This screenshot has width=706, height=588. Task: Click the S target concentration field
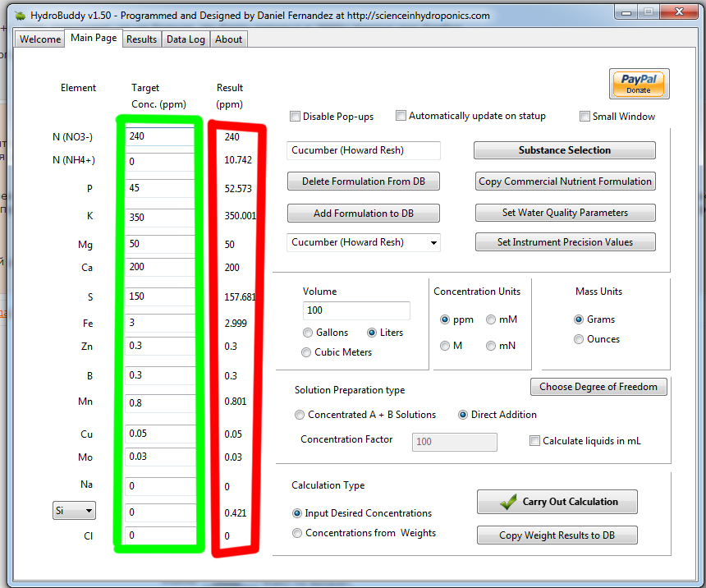(160, 296)
